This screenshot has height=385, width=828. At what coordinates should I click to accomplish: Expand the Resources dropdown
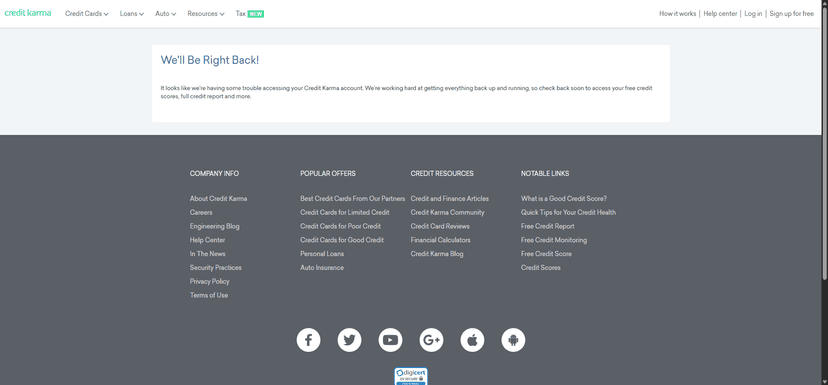coord(205,14)
